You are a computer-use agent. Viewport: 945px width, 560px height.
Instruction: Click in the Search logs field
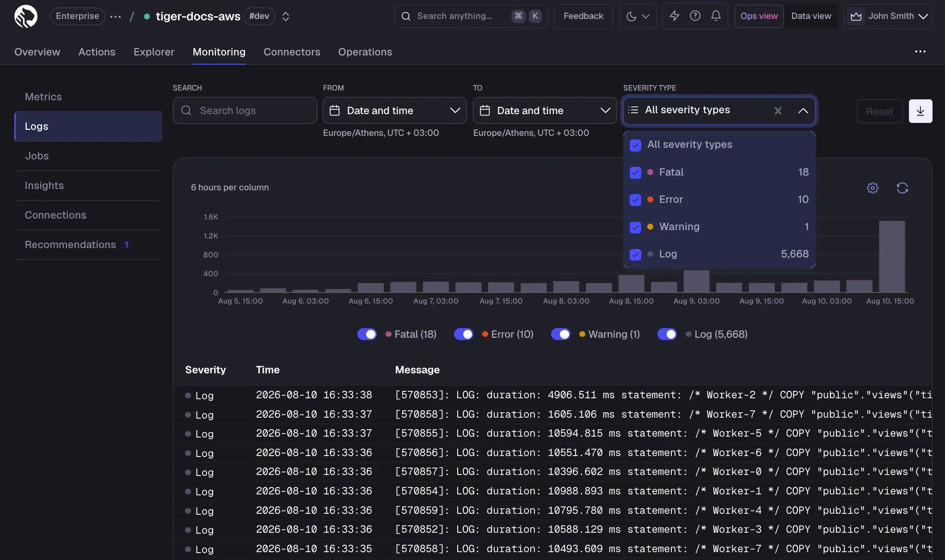click(245, 110)
